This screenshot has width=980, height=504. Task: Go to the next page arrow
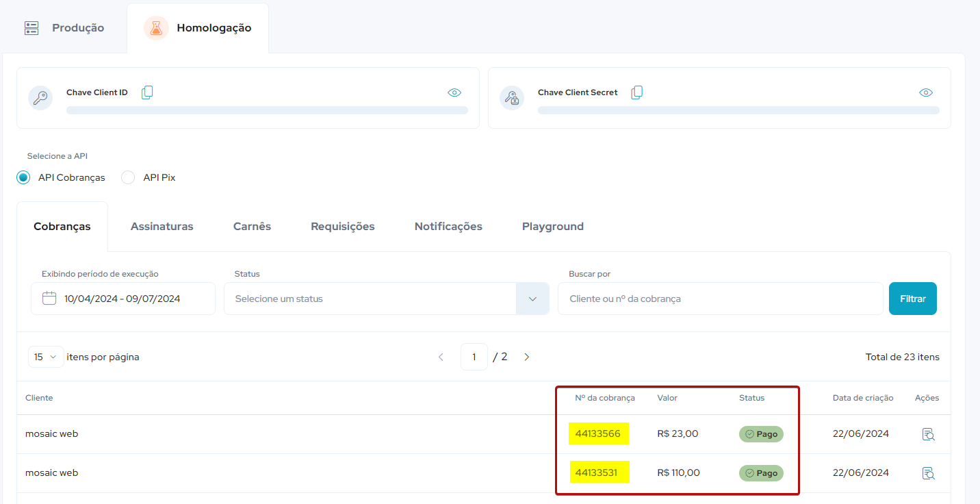point(526,357)
